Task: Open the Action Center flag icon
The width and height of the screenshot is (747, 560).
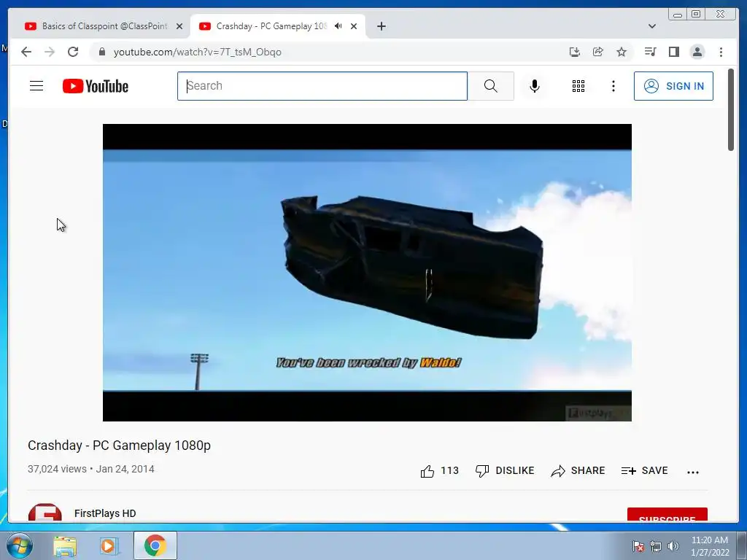Action: point(638,546)
